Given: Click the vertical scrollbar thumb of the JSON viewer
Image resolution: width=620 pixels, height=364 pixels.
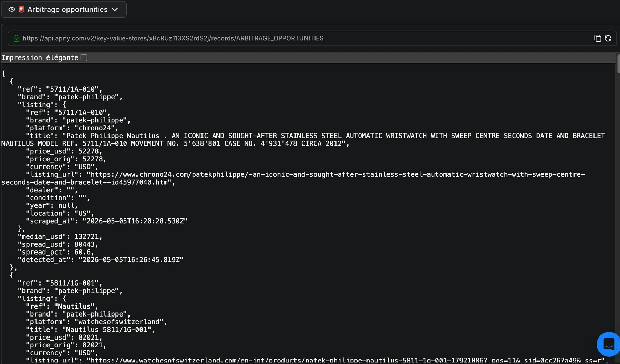Looking at the screenshot, I should click(618, 64).
